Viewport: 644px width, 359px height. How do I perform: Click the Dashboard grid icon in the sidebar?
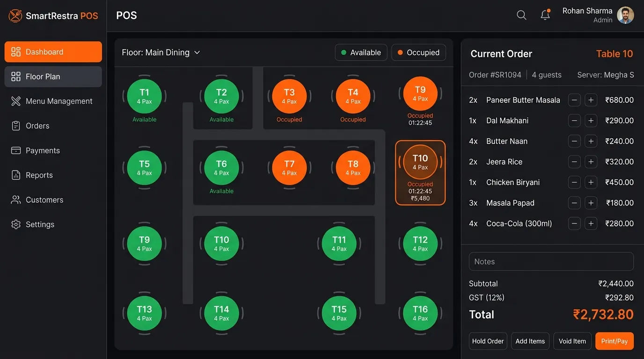click(16, 52)
